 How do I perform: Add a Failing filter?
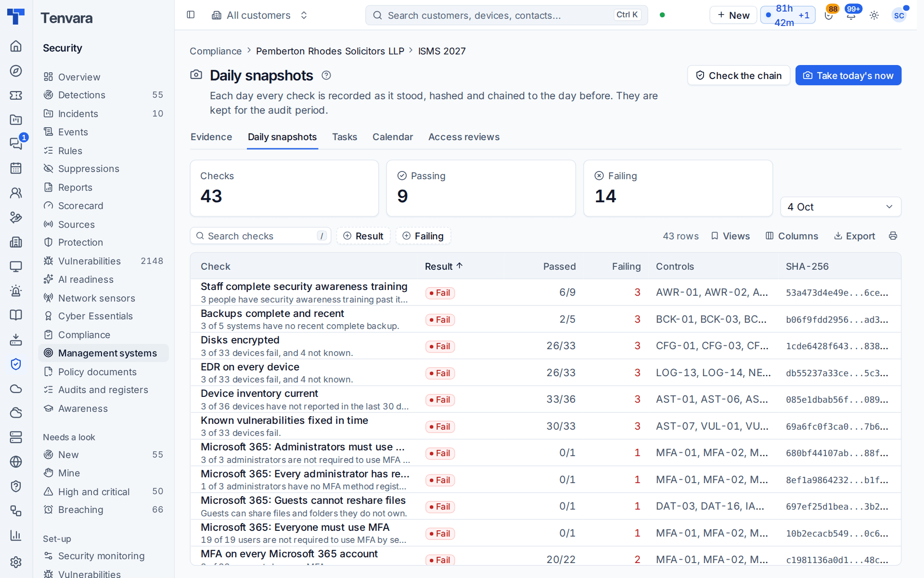pos(423,236)
